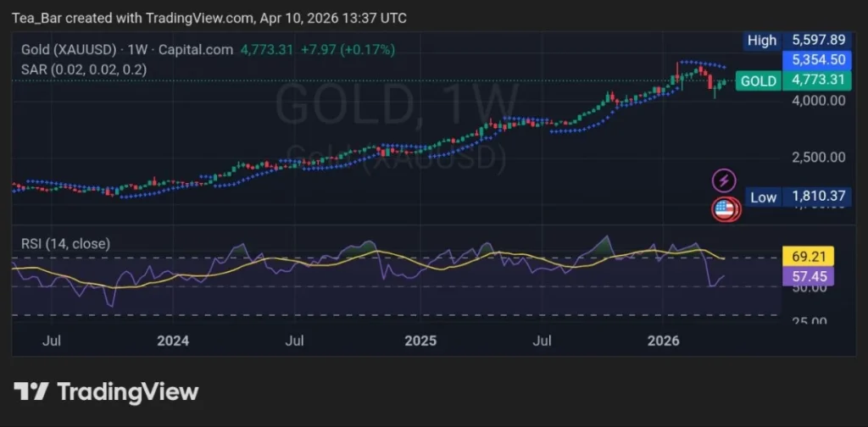Click the 2024 label on time axis
The image size is (868, 427).
[173, 341]
